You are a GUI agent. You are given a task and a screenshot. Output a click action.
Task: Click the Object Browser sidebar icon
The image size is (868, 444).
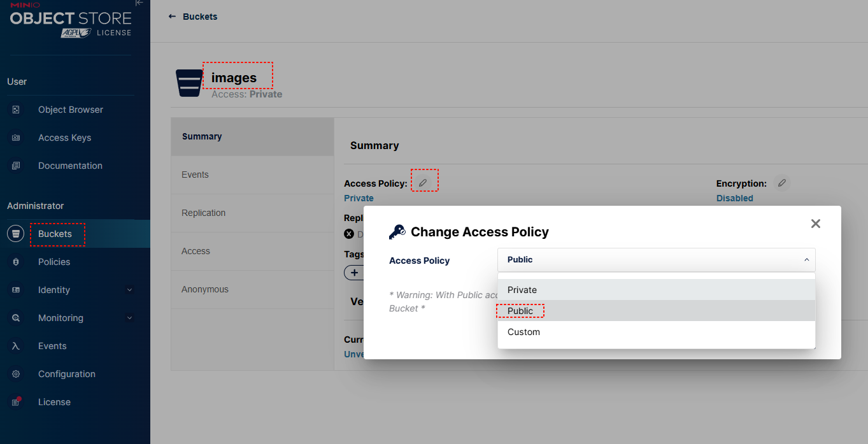16,110
